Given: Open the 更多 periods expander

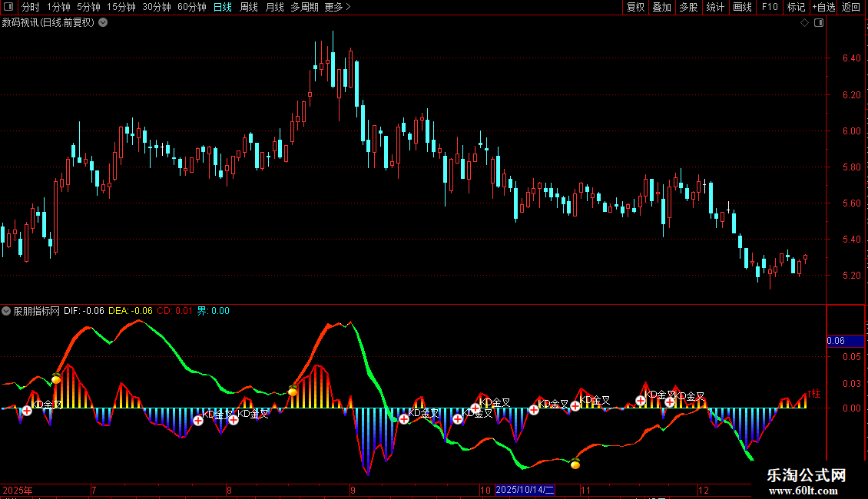Looking at the screenshot, I should coord(337,7).
